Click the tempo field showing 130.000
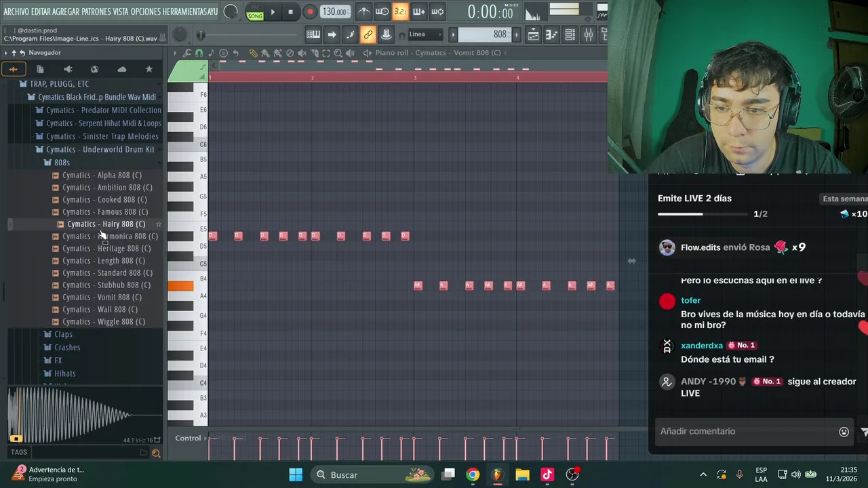868x488 pixels. (335, 12)
